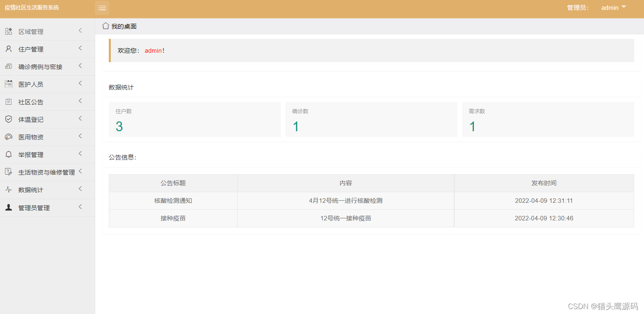Click the 社区公告 clipboard icon
The image size is (644, 314).
(x=9, y=101)
